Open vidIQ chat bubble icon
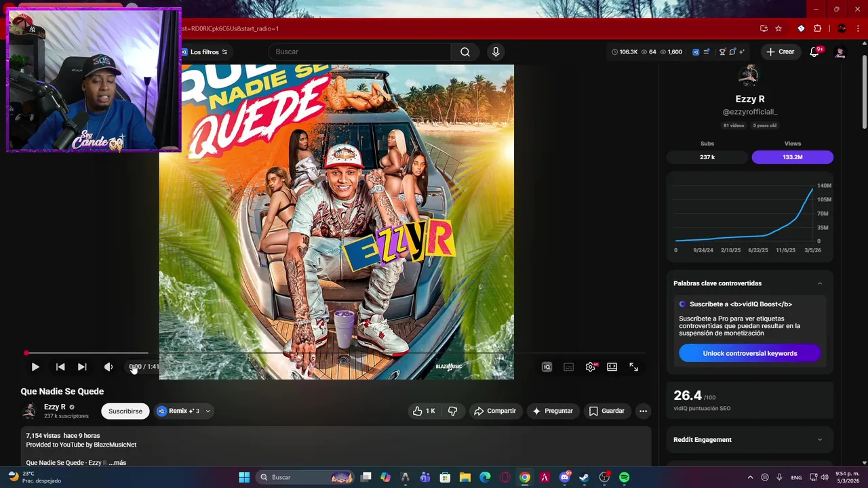This screenshot has width=868, height=488. 732,52
